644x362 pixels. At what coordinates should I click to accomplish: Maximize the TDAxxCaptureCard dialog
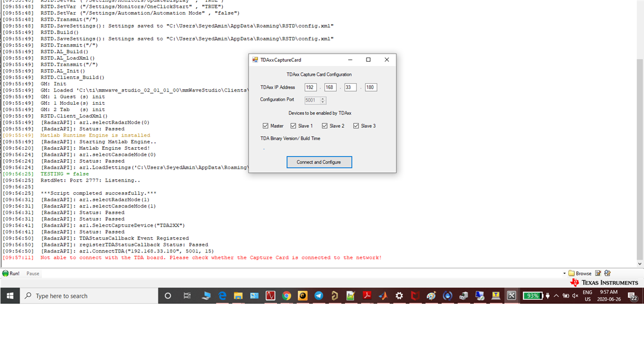[368, 60]
